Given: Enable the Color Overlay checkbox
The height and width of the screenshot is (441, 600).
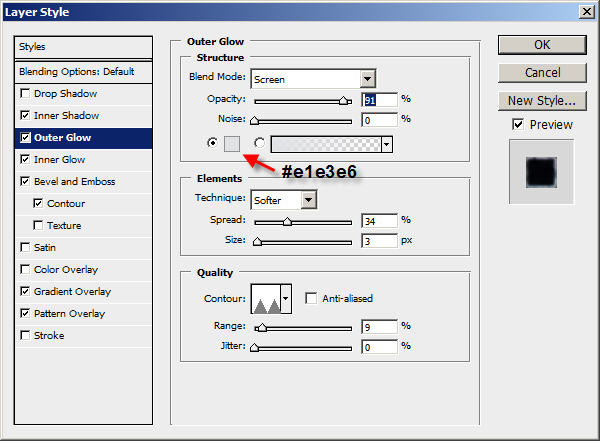Looking at the screenshot, I should pyautogui.click(x=25, y=269).
